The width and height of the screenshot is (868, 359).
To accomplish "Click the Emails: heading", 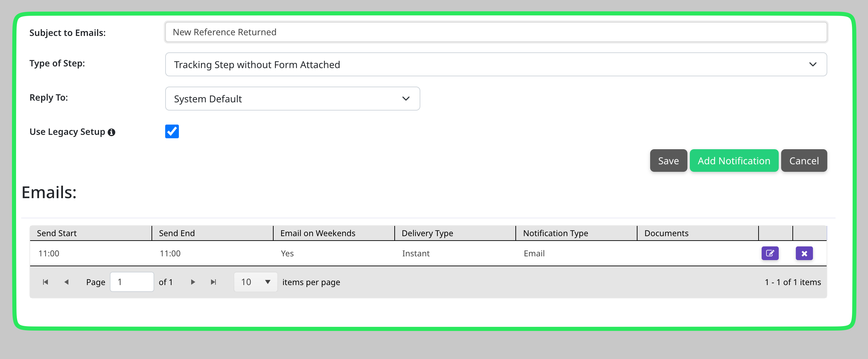I will [x=49, y=192].
